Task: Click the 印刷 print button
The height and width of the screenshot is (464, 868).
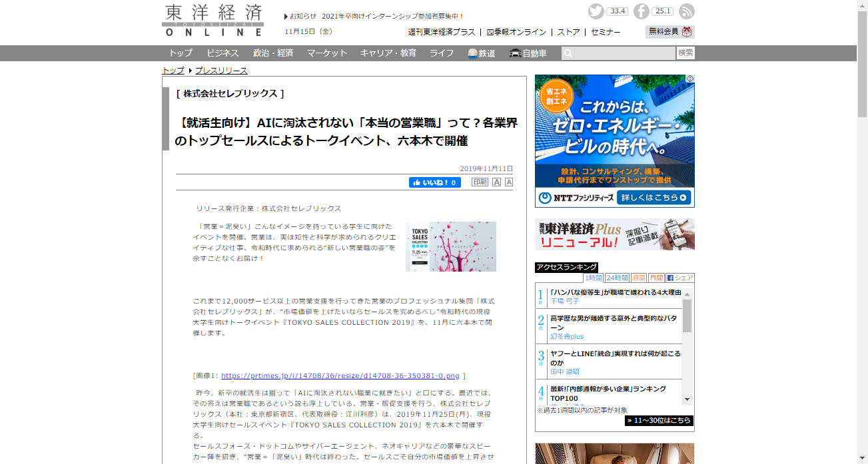Action: point(480,182)
